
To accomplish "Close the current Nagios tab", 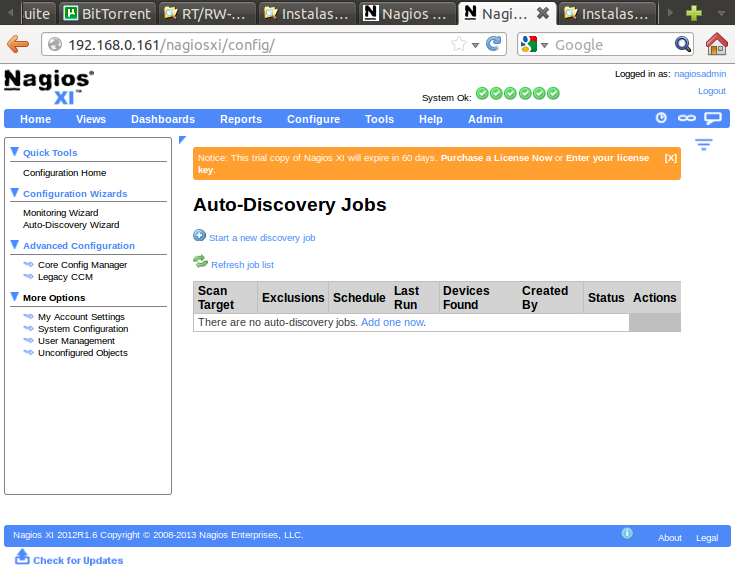I will (x=543, y=13).
